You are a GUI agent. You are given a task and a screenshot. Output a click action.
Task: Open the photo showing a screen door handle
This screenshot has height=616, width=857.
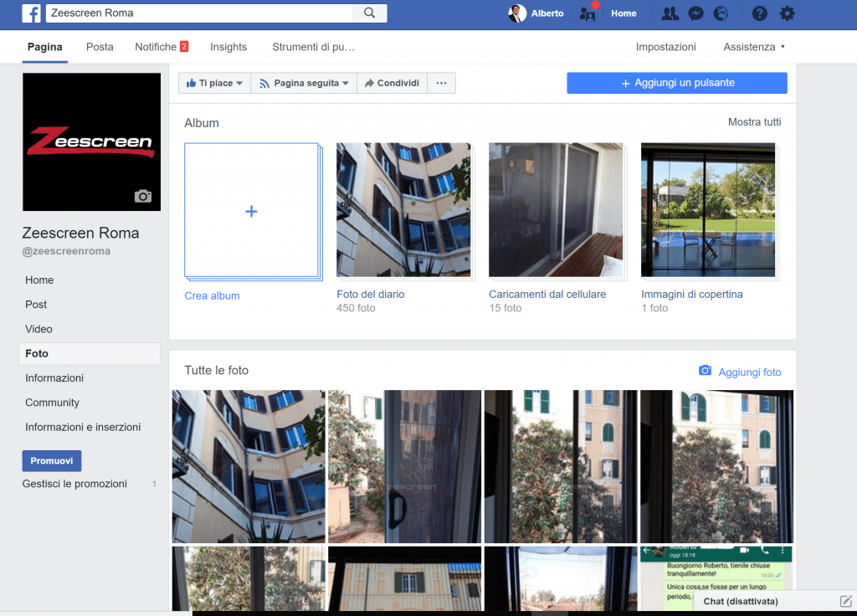click(x=404, y=466)
